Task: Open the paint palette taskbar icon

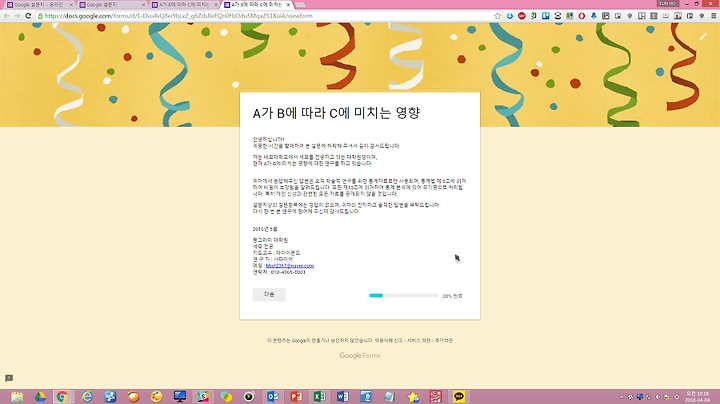Action: coord(157,396)
